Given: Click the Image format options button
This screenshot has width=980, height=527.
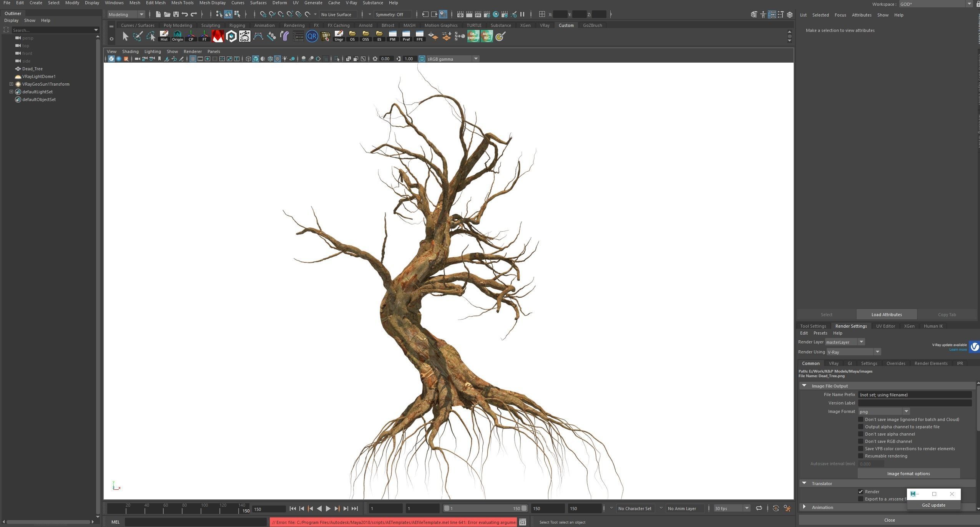Looking at the screenshot, I should tap(909, 474).
